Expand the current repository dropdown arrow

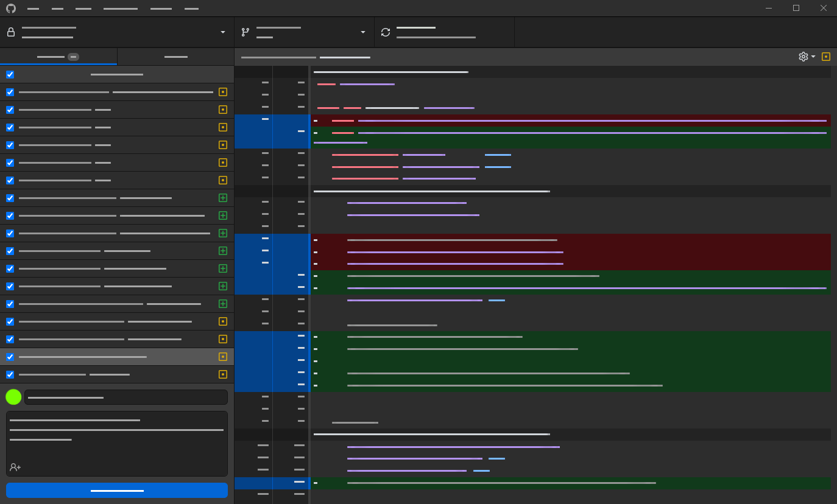tap(223, 32)
